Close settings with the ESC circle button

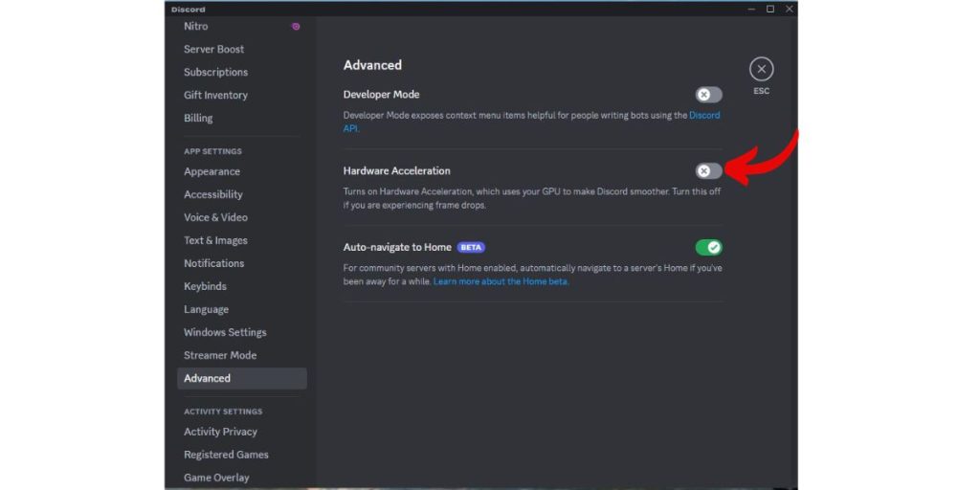point(761,69)
